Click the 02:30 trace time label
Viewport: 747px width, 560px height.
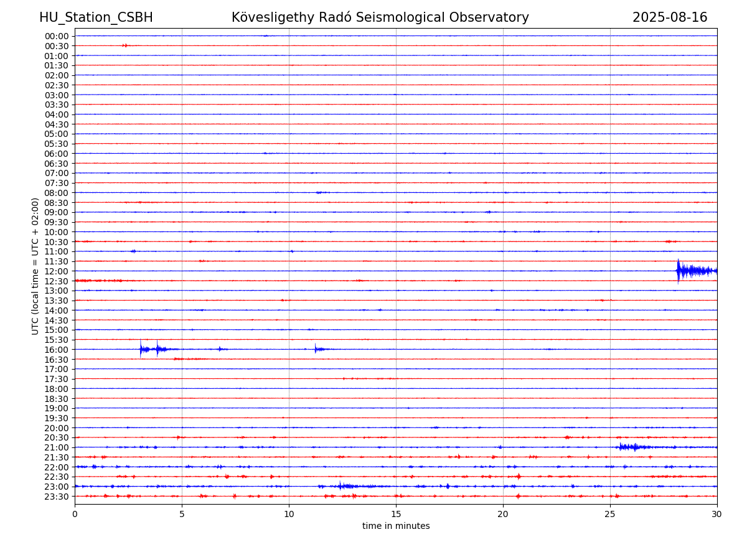coord(57,85)
